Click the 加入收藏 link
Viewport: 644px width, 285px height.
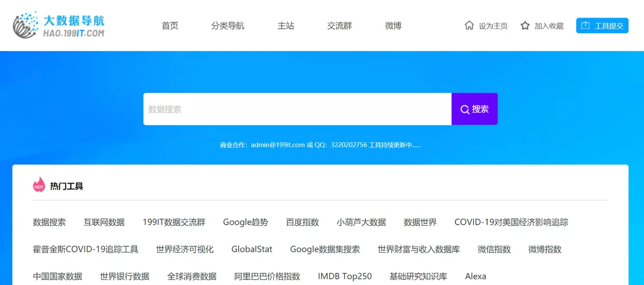point(549,26)
